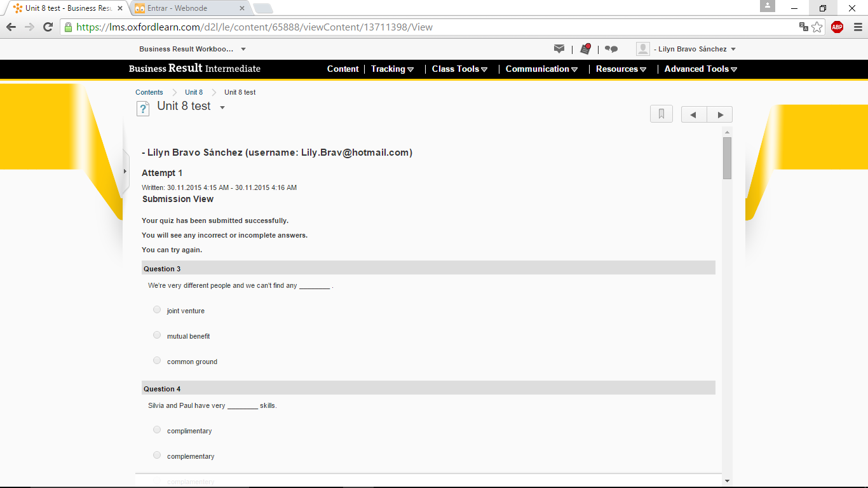Open the Content menu item

click(342, 69)
